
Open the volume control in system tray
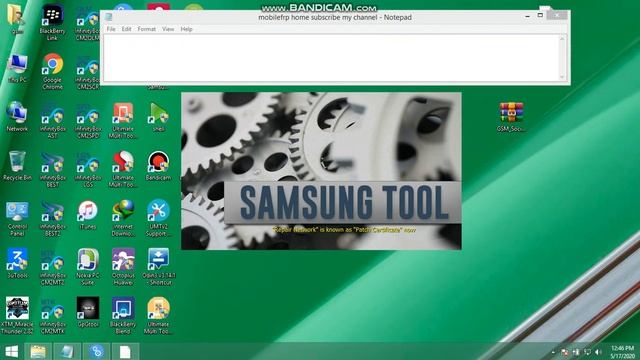598,352
